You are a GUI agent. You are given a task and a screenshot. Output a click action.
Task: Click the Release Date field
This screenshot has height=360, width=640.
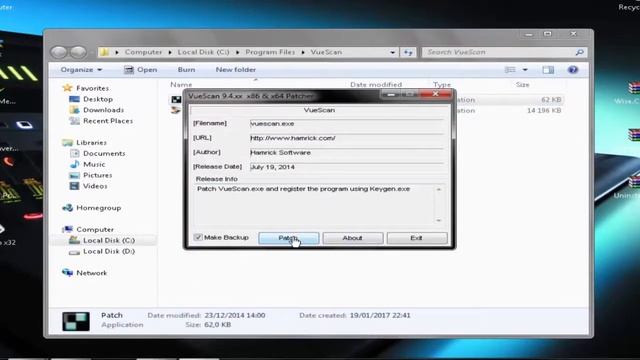pos(347,167)
